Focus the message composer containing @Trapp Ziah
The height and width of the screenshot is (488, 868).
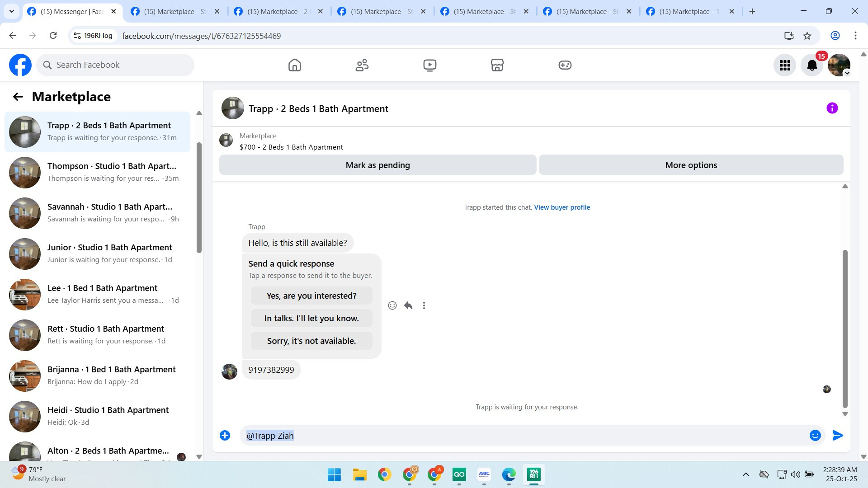522,436
